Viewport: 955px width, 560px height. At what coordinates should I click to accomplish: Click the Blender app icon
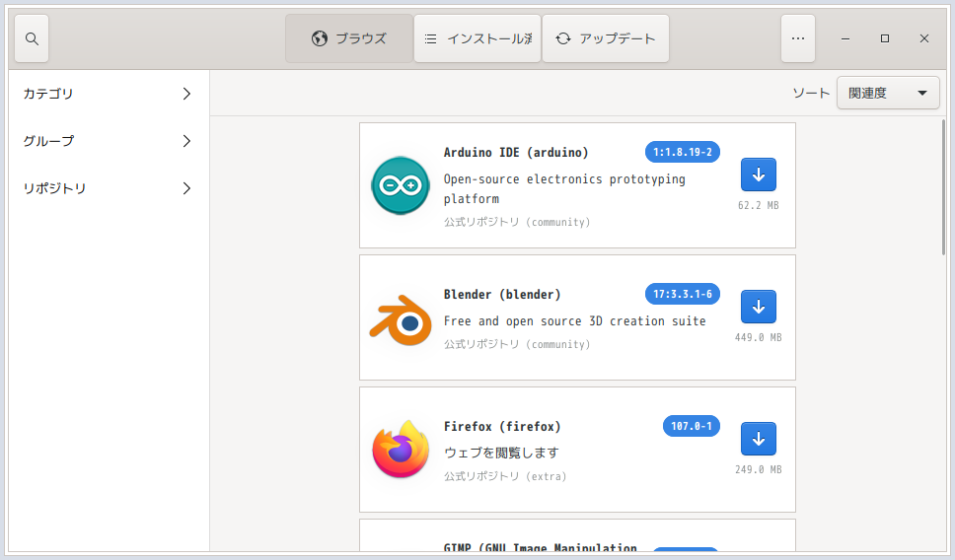pyautogui.click(x=401, y=319)
